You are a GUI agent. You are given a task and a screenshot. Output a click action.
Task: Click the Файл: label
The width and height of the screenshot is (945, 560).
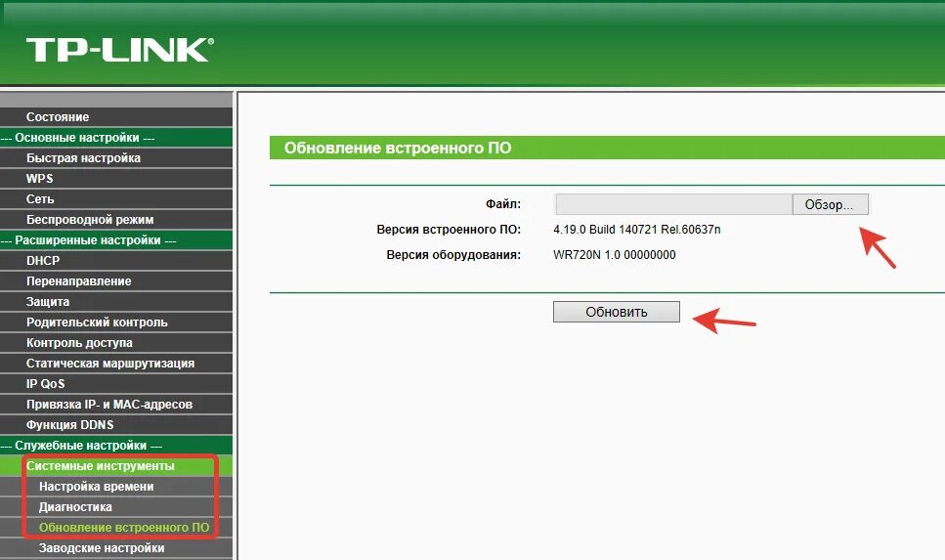[x=503, y=203]
